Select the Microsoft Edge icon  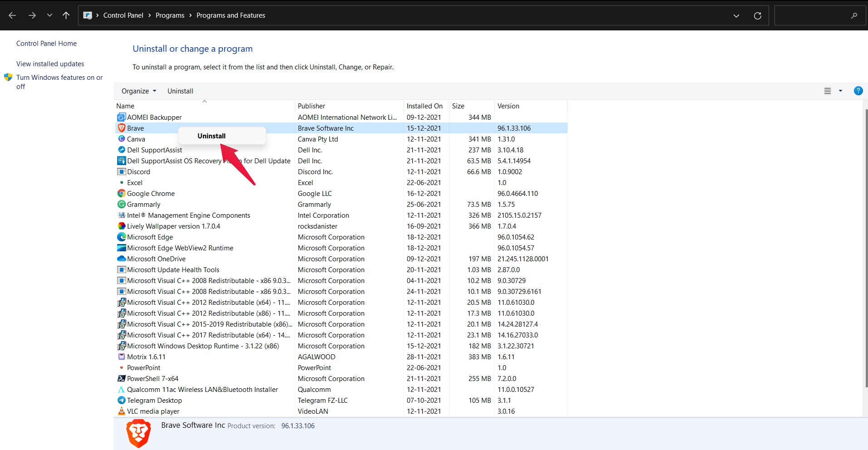(x=121, y=237)
